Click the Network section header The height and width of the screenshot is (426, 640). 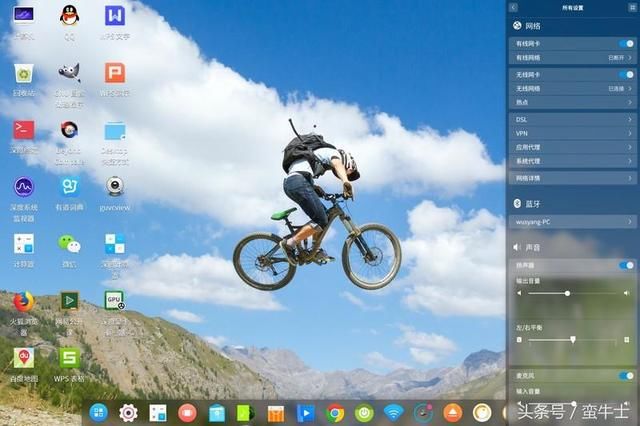tap(527, 26)
